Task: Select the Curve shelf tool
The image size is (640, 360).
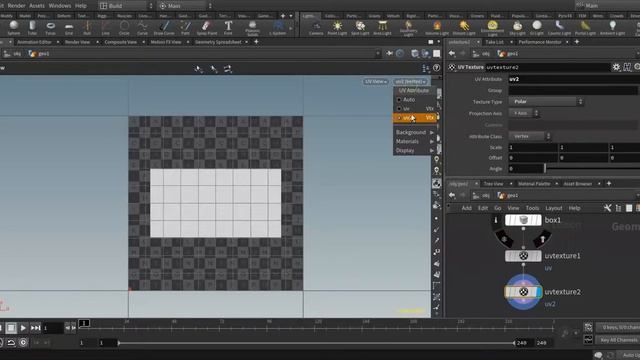Action: click(x=142, y=28)
